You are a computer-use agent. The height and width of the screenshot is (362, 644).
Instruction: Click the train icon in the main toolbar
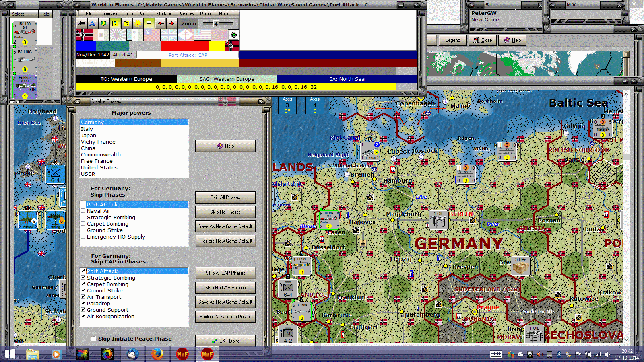coord(82,23)
